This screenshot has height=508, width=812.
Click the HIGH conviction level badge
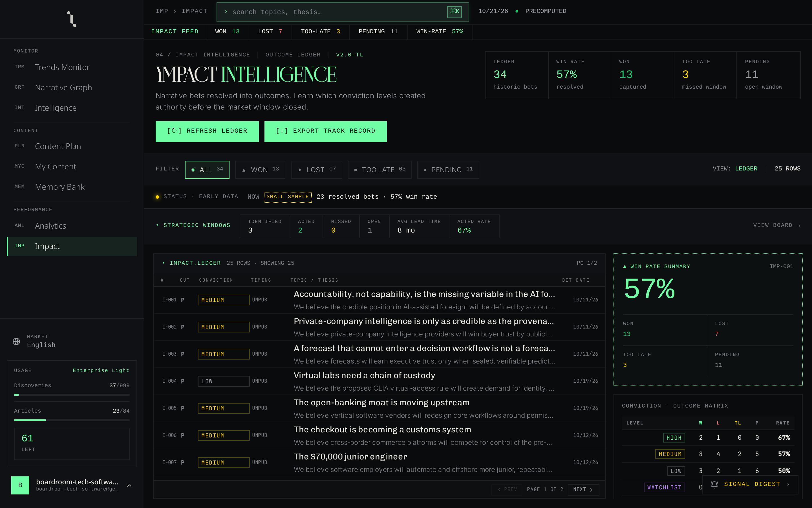click(674, 438)
